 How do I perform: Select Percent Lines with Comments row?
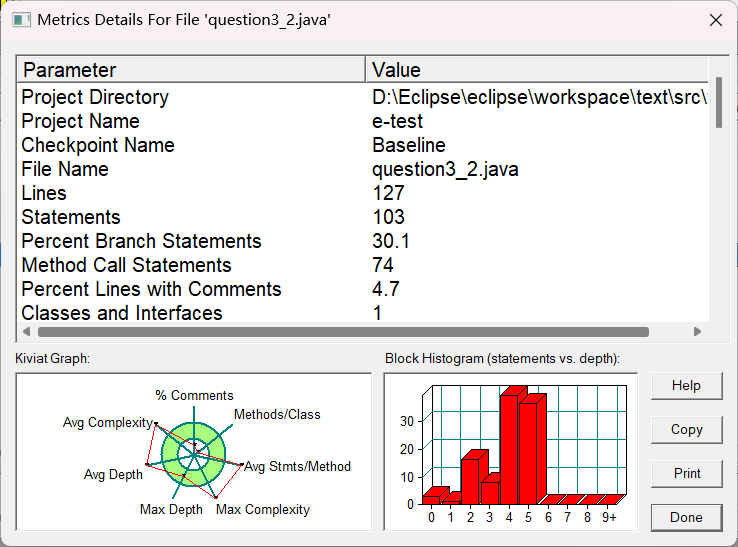coord(362,290)
